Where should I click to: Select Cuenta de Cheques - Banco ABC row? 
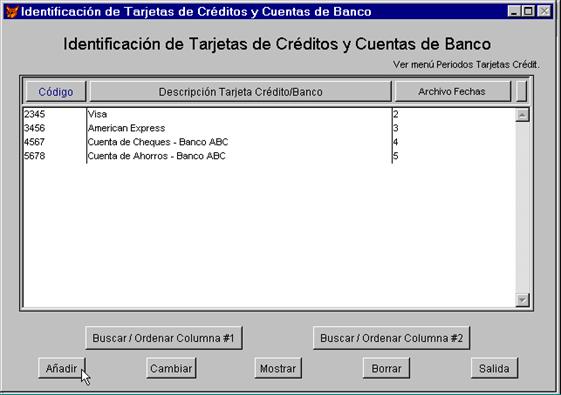tap(269, 142)
